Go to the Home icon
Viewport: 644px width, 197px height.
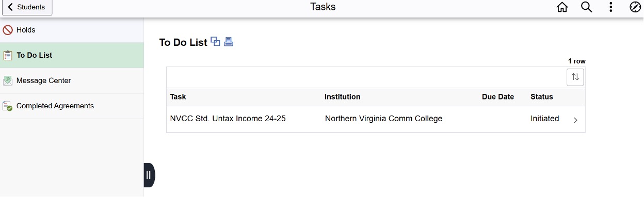[x=562, y=7]
